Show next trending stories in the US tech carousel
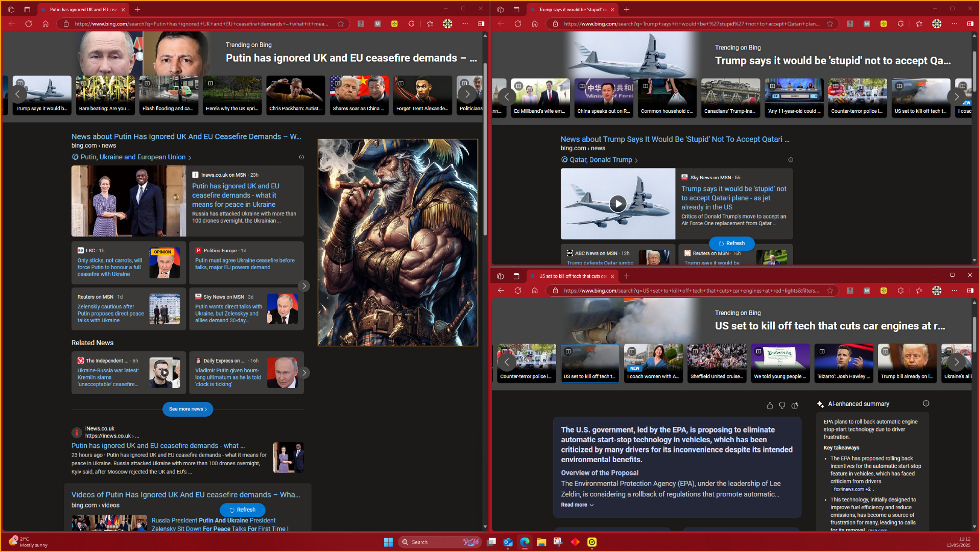980x552 pixels. (956, 362)
